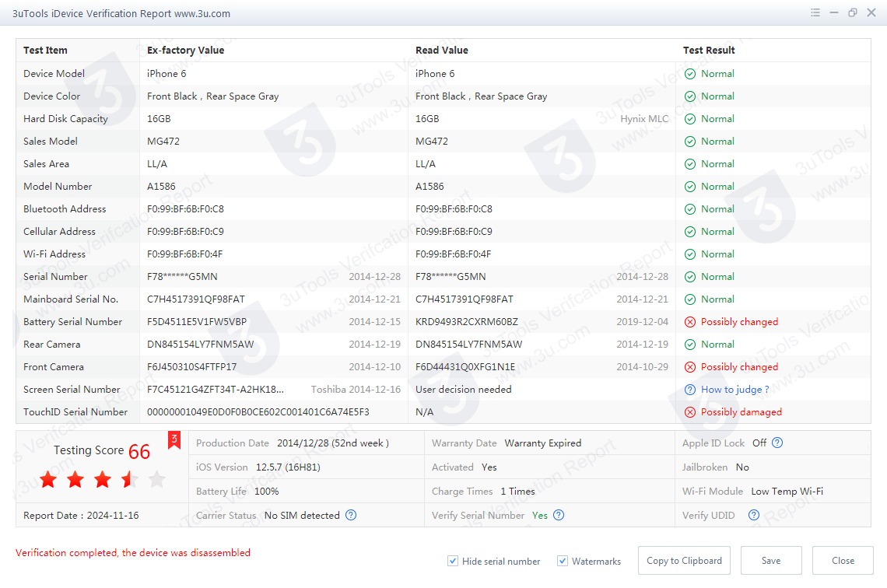Click the Test Item column header
Screen dimensions: 887x588
pos(45,51)
